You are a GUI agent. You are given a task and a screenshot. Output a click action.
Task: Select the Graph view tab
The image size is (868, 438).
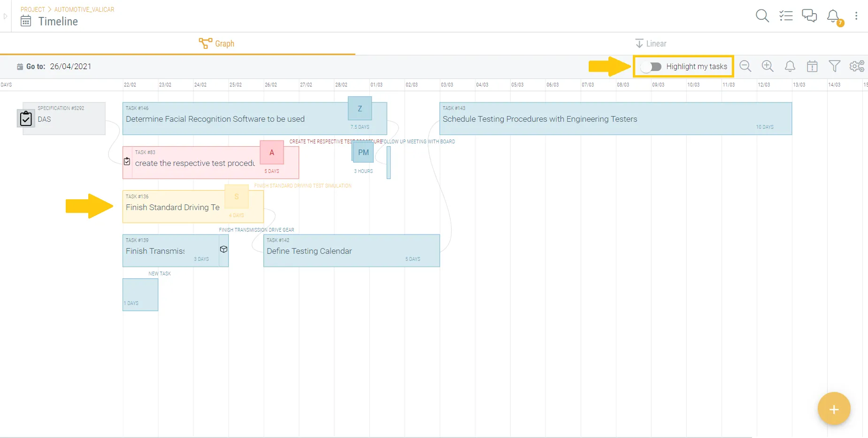point(216,43)
